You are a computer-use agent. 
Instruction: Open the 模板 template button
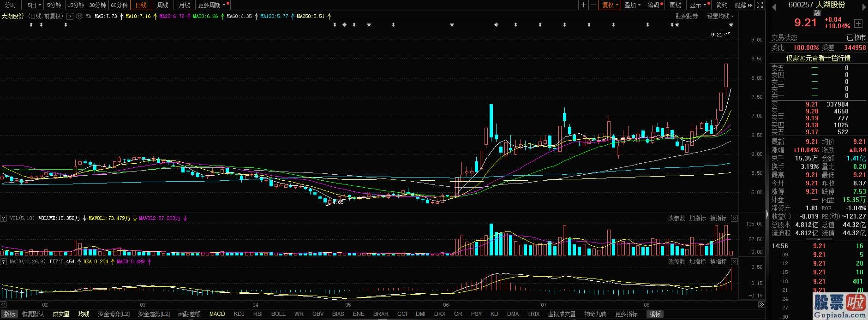[655, 314]
